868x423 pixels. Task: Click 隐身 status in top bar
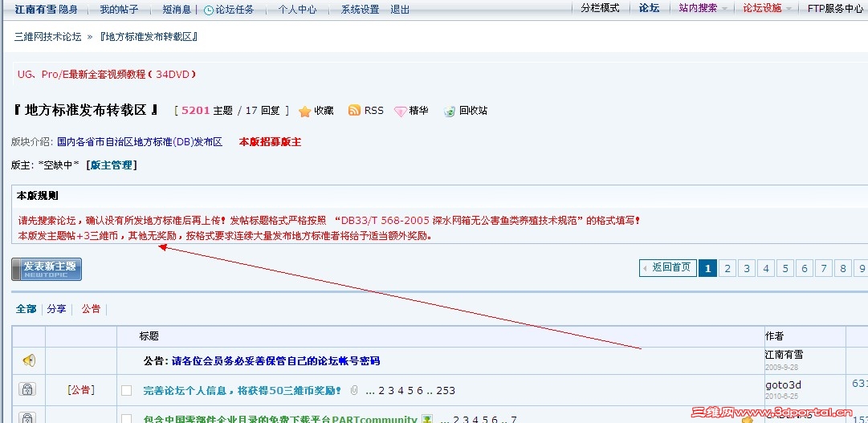click(x=68, y=10)
